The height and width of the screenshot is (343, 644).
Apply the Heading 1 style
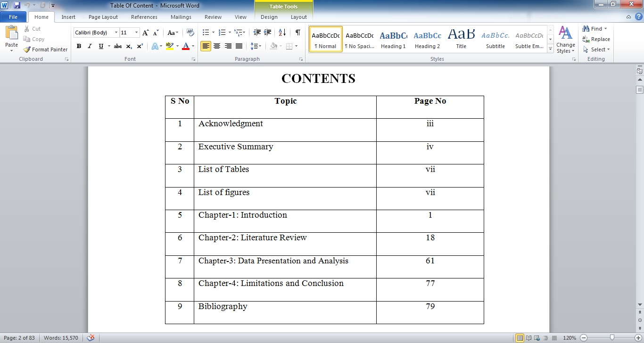pyautogui.click(x=393, y=39)
